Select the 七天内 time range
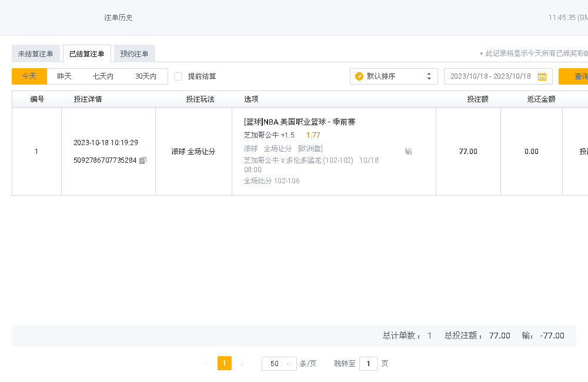 [x=103, y=76]
